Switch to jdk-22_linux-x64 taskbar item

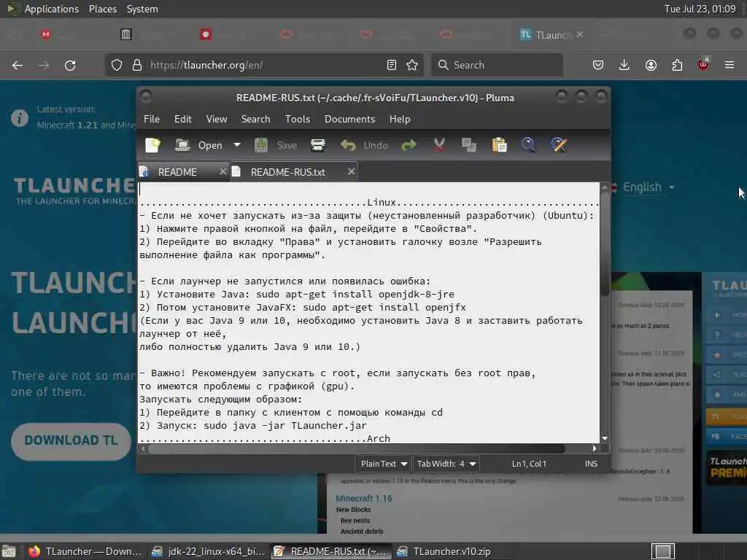(x=208, y=551)
